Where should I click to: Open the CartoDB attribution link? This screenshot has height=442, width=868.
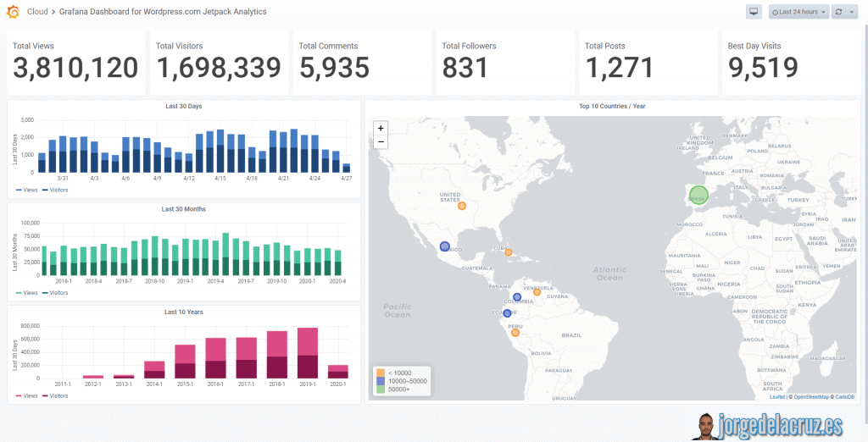pyautogui.click(x=845, y=396)
